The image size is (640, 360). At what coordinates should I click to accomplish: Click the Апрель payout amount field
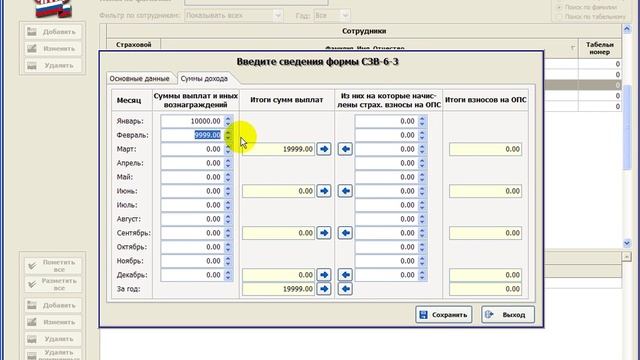click(192, 163)
